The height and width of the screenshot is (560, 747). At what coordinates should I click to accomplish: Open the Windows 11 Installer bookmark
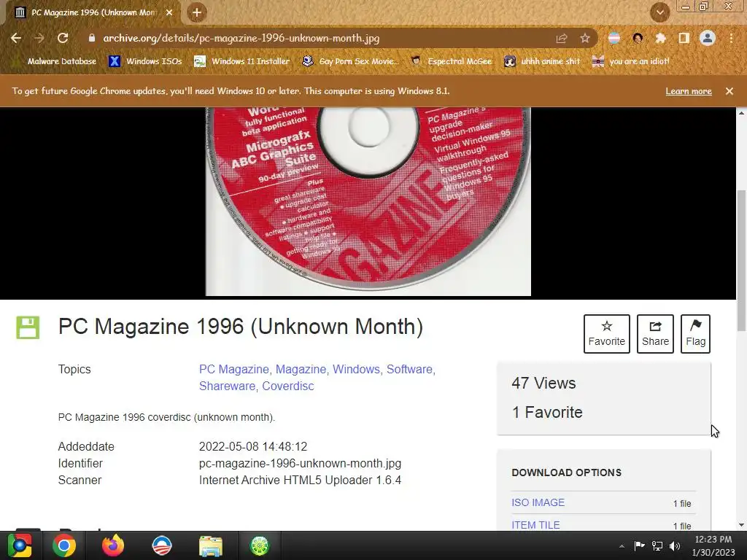[x=242, y=61]
